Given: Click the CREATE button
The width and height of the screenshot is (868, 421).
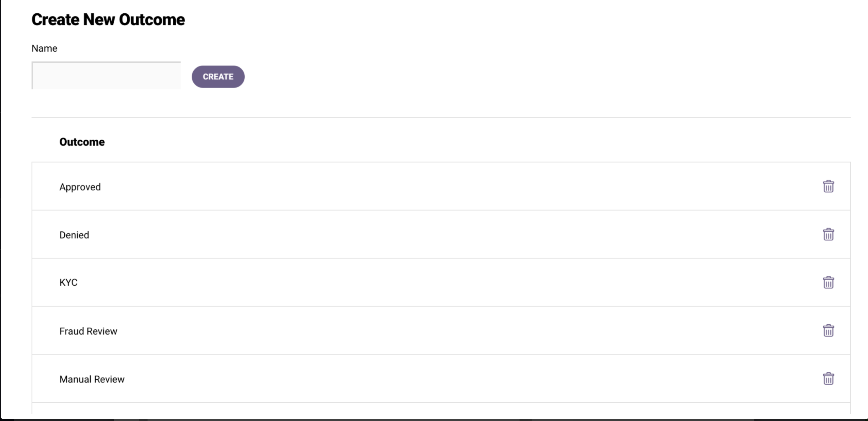Looking at the screenshot, I should point(218,77).
